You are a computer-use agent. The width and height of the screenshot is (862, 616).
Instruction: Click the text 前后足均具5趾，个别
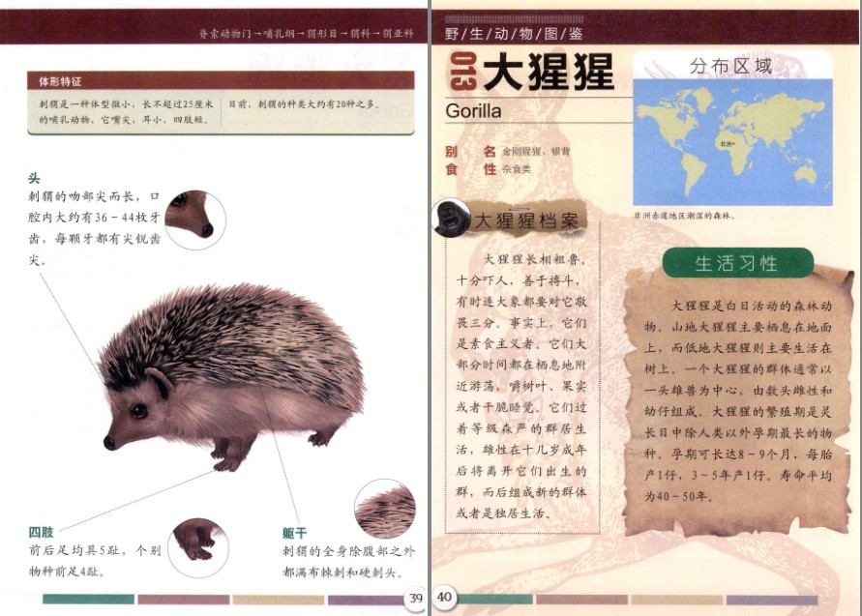(95, 550)
